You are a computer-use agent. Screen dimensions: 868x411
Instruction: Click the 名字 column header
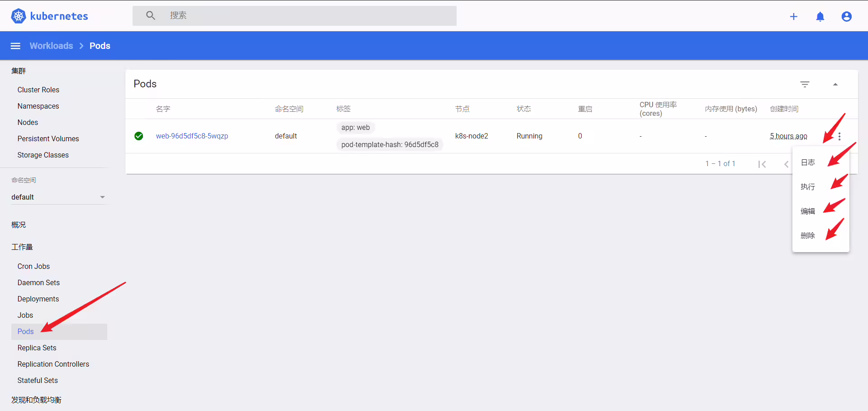click(163, 109)
